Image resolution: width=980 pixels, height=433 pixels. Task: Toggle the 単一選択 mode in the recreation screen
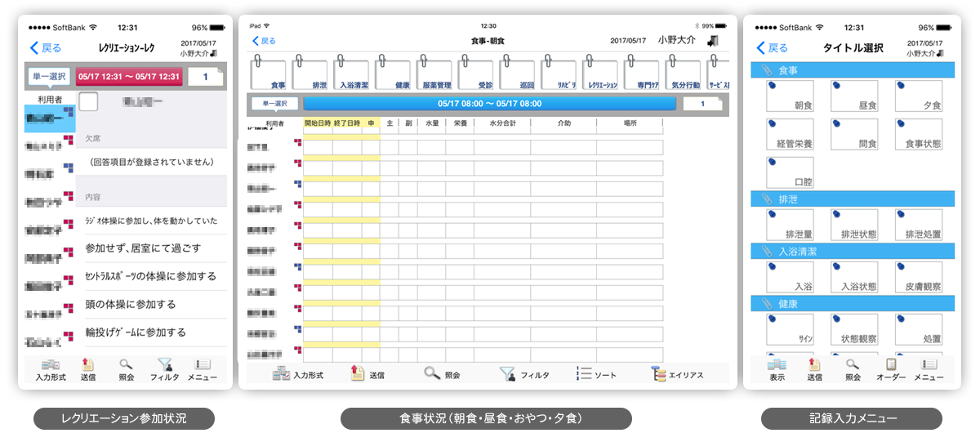(51, 76)
